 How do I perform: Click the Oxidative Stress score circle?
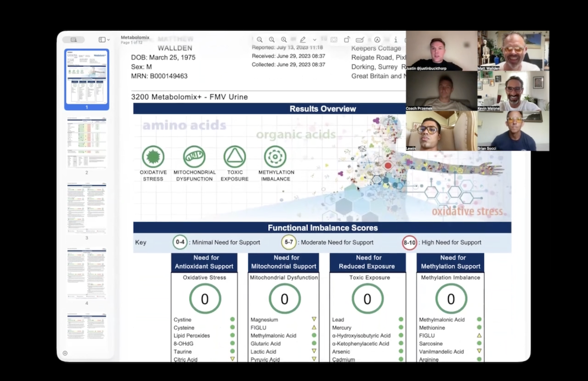(205, 299)
